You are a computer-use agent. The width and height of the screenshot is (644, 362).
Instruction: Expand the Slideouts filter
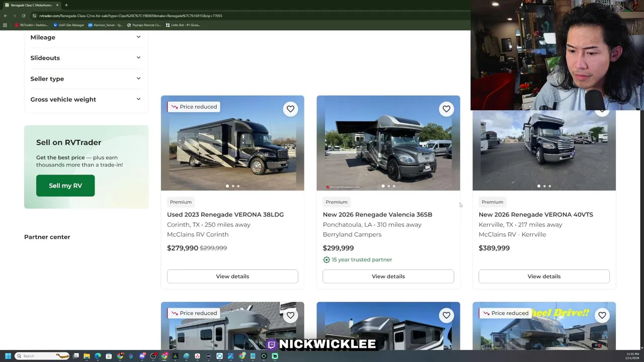click(86, 58)
